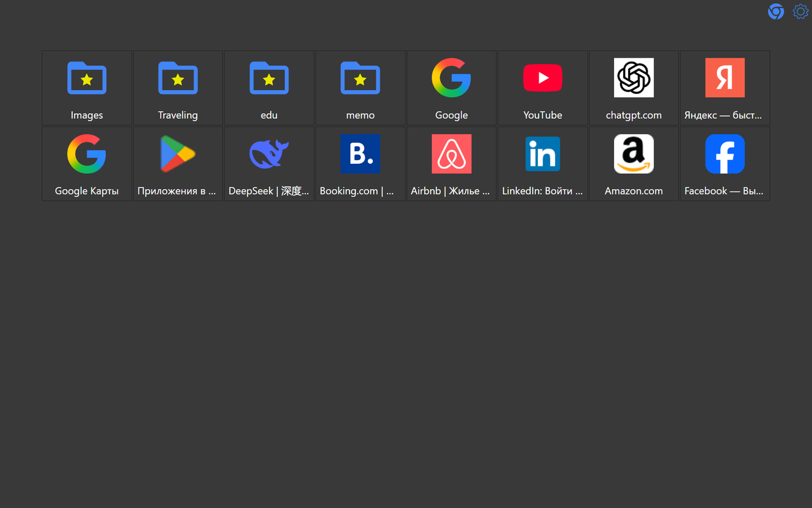Follow the chatgpt.com text link
Viewport: 812px width, 508px height.
(634, 115)
